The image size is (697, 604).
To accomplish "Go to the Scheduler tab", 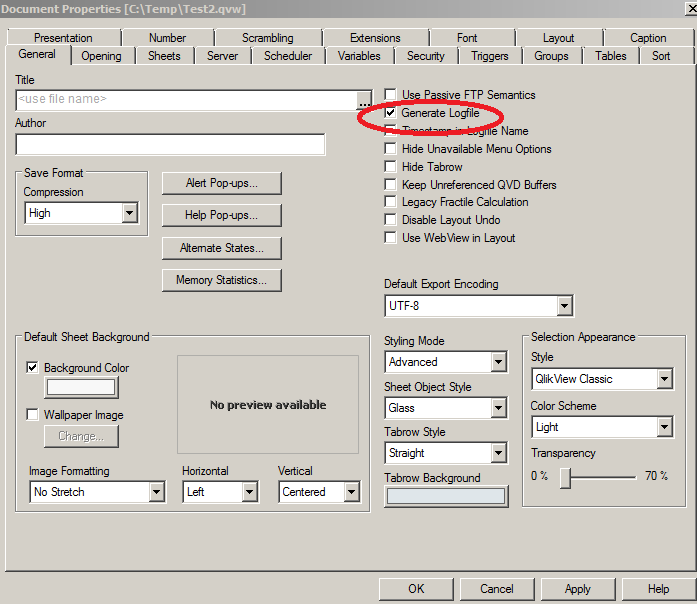I will 288,56.
